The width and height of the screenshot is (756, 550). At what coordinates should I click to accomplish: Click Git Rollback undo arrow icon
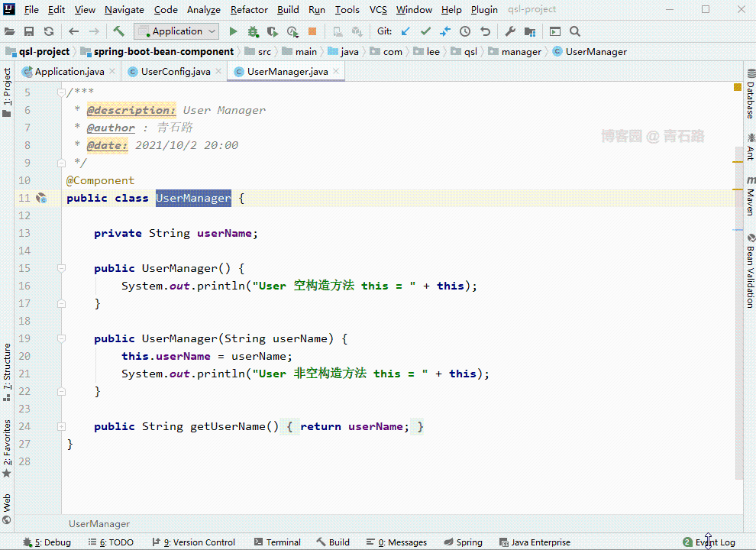[x=485, y=31]
